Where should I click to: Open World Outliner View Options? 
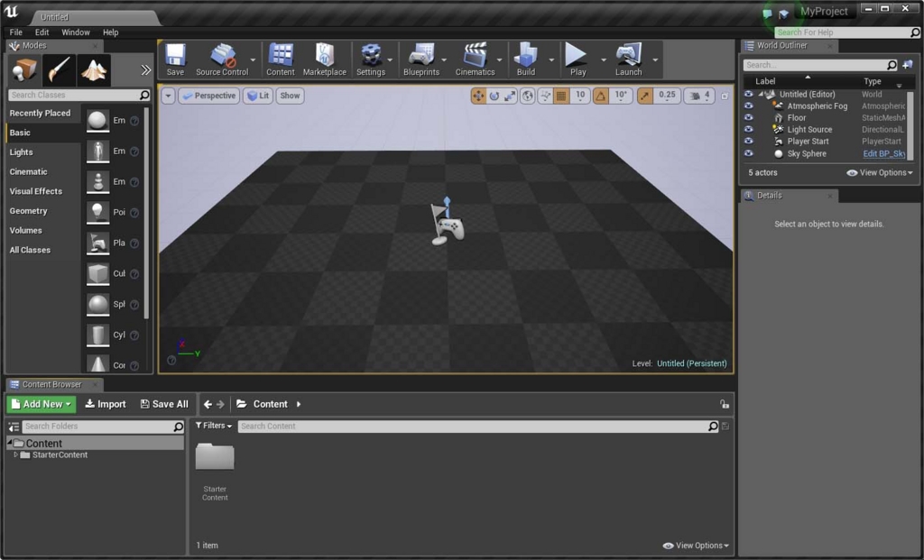(880, 172)
